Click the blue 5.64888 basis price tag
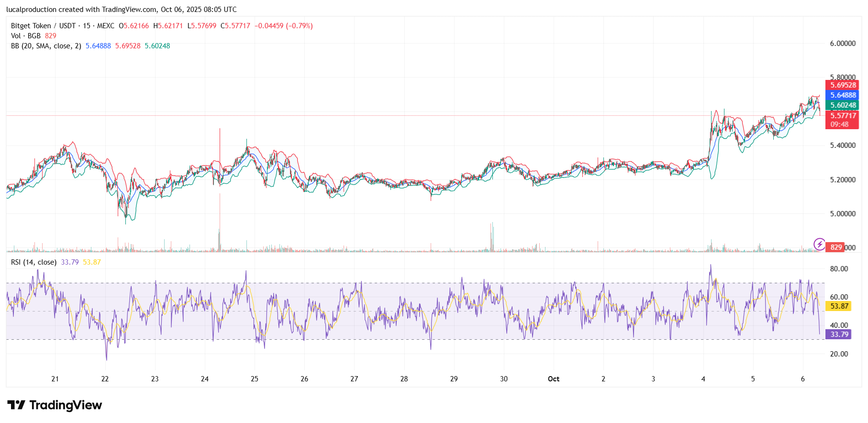The image size is (868, 423). [x=842, y=95]
